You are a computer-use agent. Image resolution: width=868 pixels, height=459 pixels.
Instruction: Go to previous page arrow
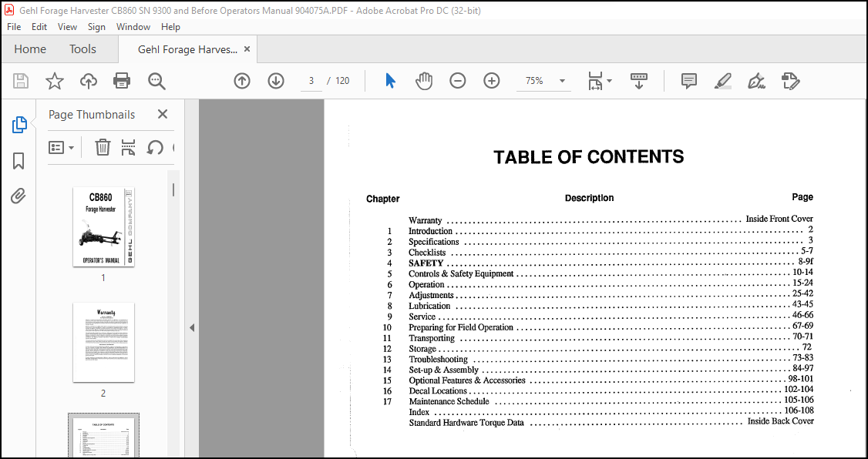[x=242, y=82]
